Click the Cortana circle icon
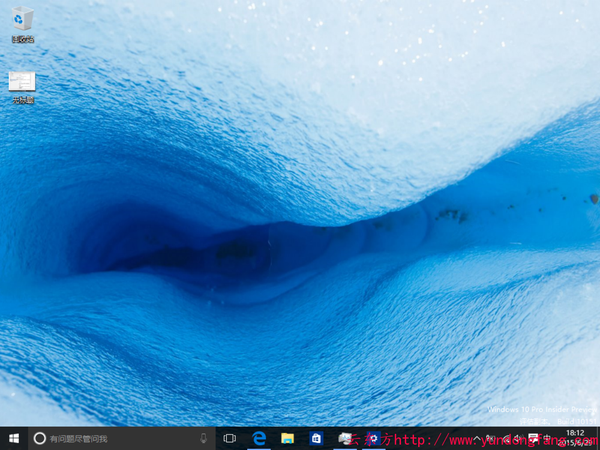600x450 pixels. [x=40, y=439]
